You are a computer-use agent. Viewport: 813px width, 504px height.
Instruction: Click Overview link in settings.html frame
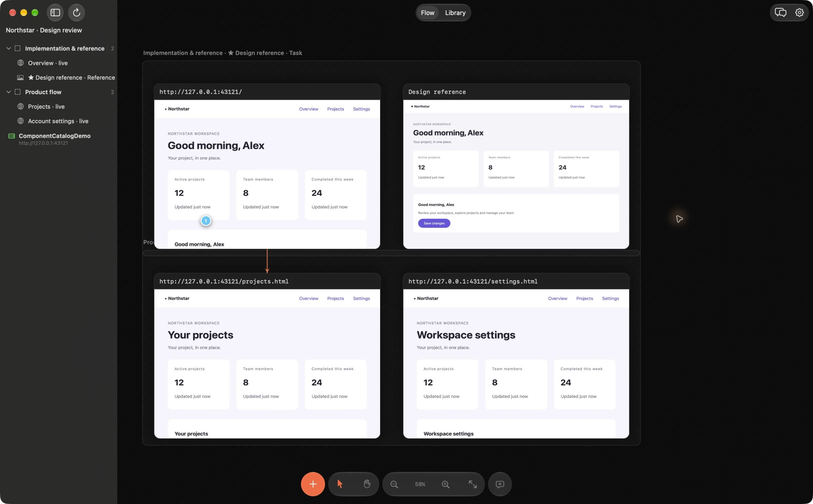click(558, 299)
